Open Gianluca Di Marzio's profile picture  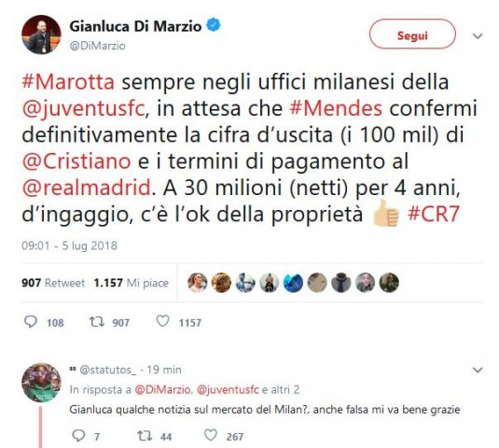coord(41,35)
